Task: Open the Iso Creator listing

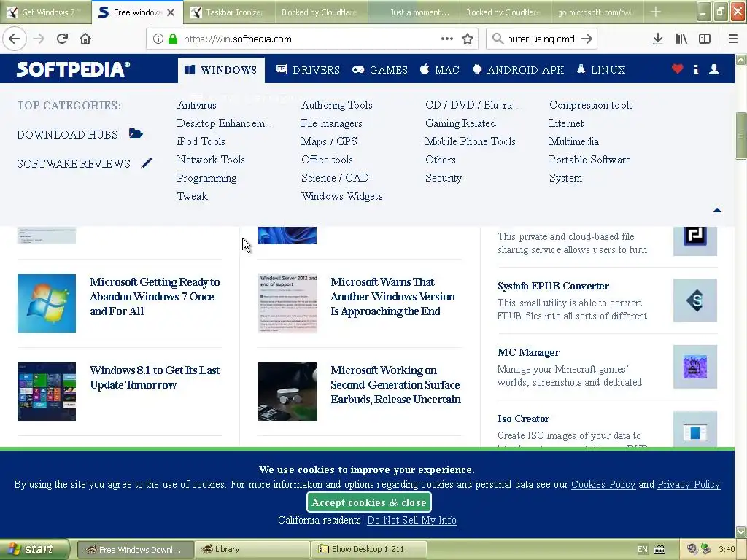Action: 524,419
